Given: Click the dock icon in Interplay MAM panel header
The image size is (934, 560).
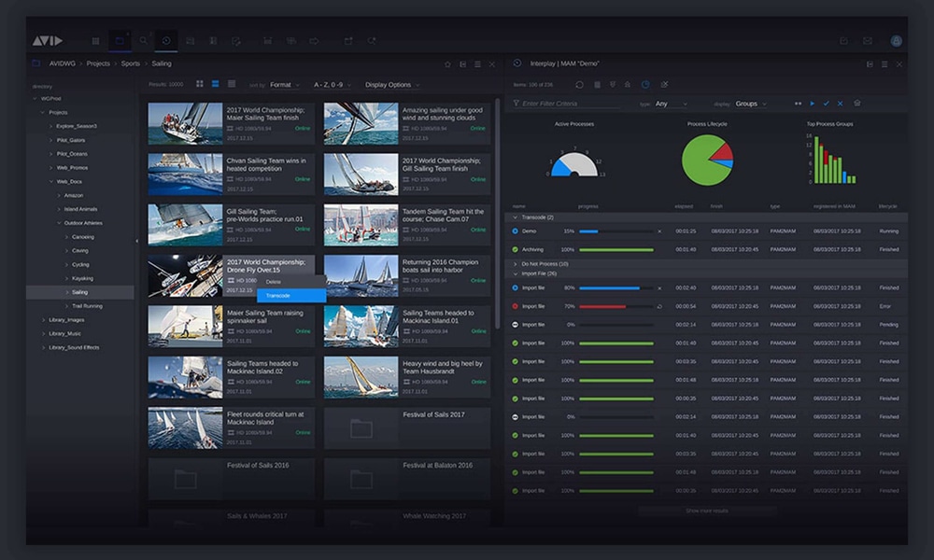Looking at the screenshot, I should (x=870, y=64).
